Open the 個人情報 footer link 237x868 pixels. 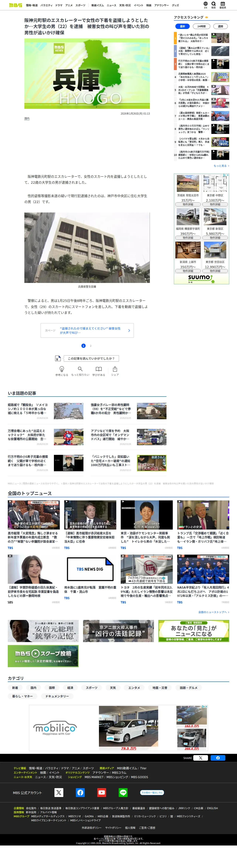pyautogui.click(x=130, y=828)
